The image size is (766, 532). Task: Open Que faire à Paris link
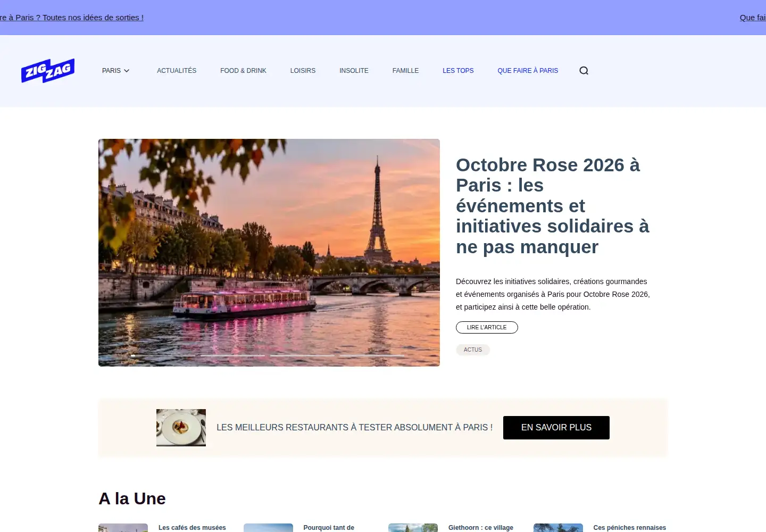528,71
